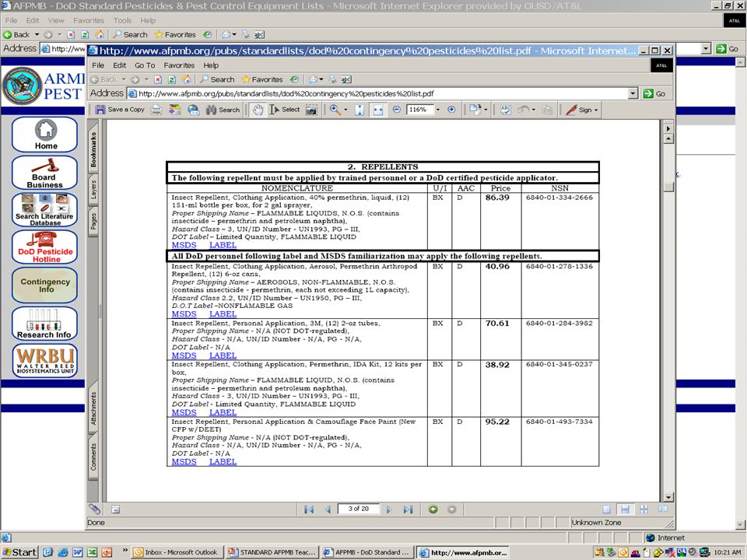Enable continuous page layout view

coord(625,509)
